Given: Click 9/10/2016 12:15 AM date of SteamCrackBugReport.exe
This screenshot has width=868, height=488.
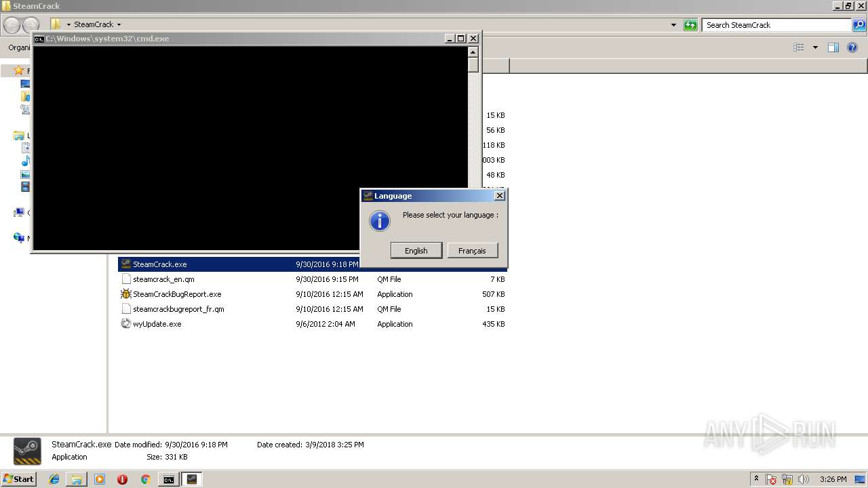Looking at the screenshot, I should pos(330,294).
